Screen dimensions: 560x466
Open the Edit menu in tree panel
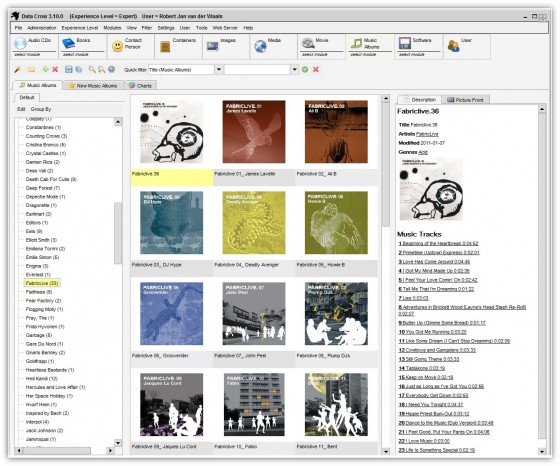(x=21, y=109)
